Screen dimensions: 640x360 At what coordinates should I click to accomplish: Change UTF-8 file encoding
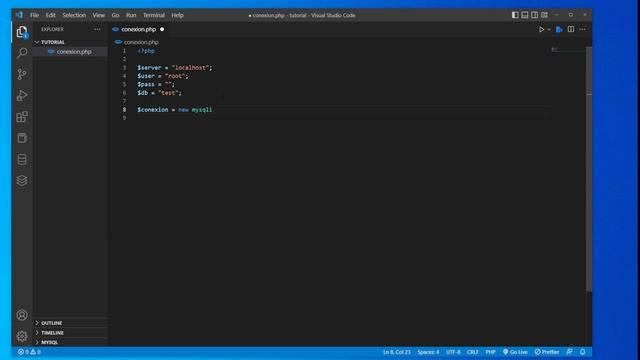[453, 352]
